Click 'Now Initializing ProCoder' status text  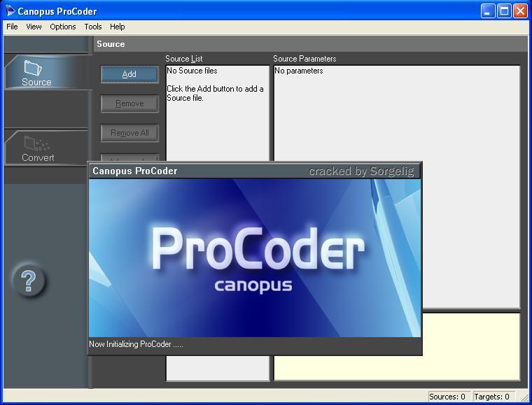coord(136,344)
